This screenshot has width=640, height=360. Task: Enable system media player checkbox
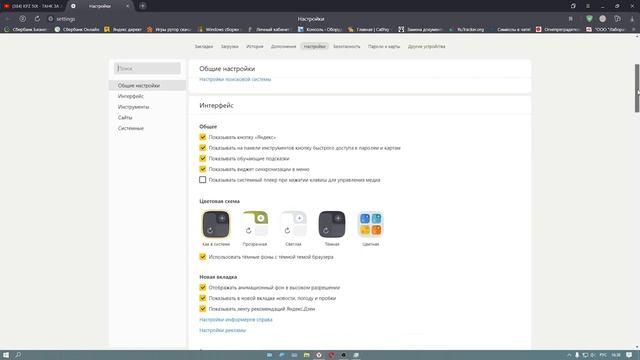pos(202,180)
